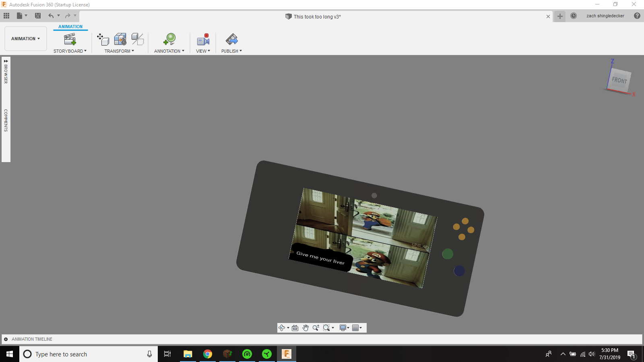Viewport: 644px width, 362px height.
Task: Save the design with the disk icon
Action: click(38, 16)
